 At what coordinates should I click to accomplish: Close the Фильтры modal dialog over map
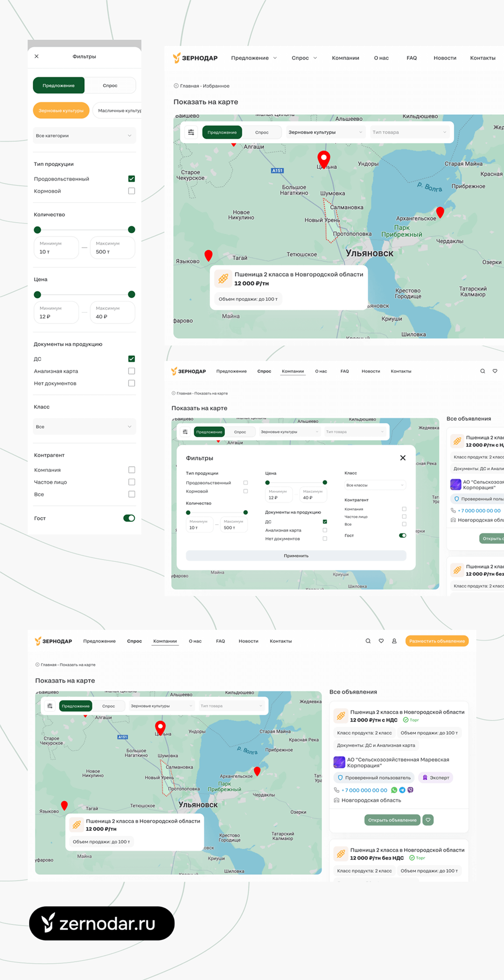pyautogui.click(x=402, y=458)
